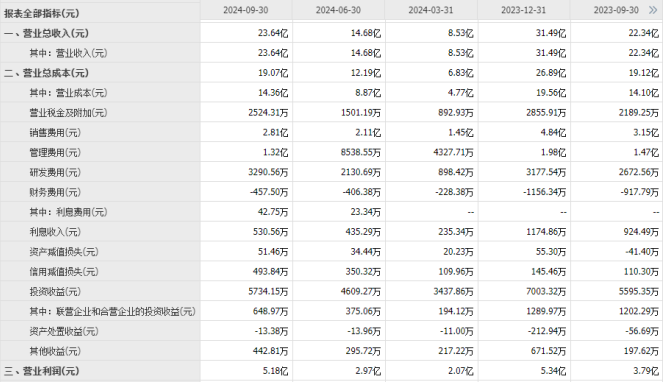Click the 1501.19万 tax value
Screen dimensions: 664x385
coord(361,113)
